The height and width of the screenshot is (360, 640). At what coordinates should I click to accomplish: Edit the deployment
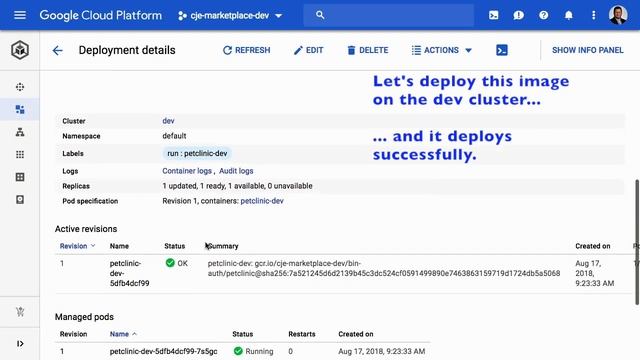pos(309,50)
